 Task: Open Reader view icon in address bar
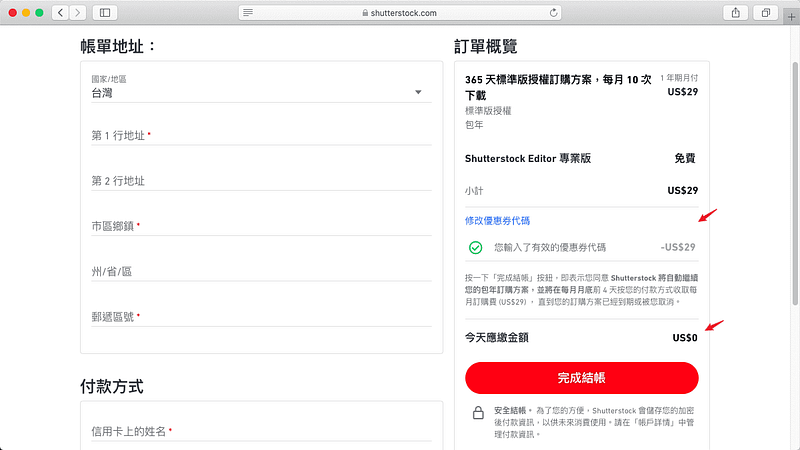click(x=248, y=13)
